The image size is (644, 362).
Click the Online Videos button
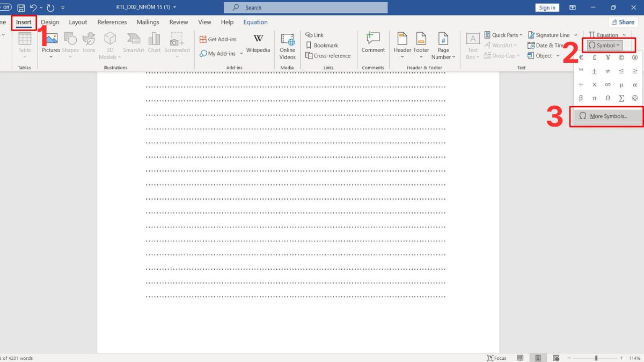pyautogui.click(x=288, y=46)
